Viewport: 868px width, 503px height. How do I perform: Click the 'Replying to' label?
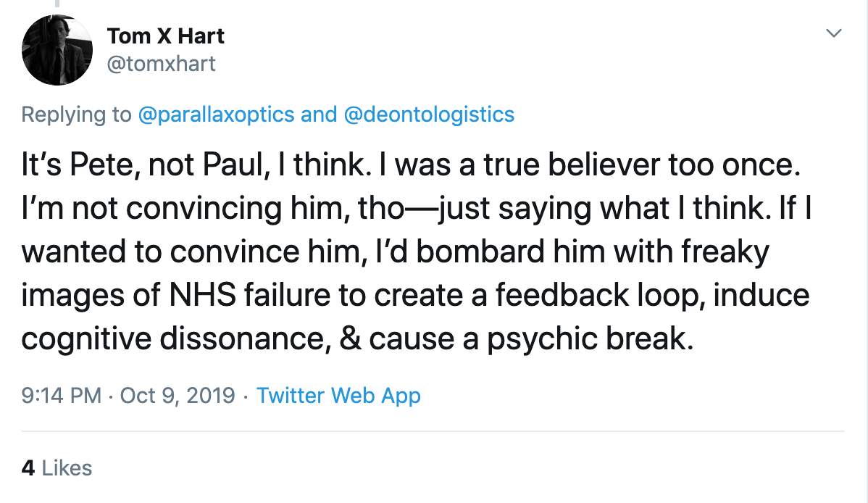[x=76, y=114]
